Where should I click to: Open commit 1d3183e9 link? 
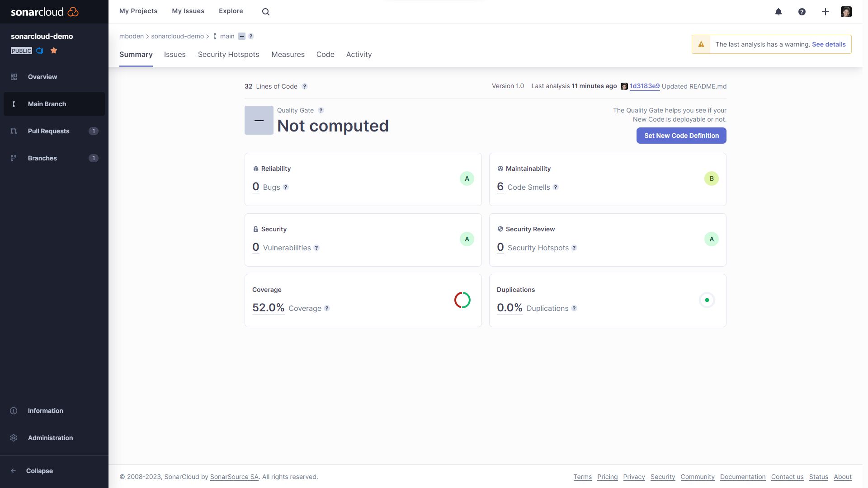645,86
